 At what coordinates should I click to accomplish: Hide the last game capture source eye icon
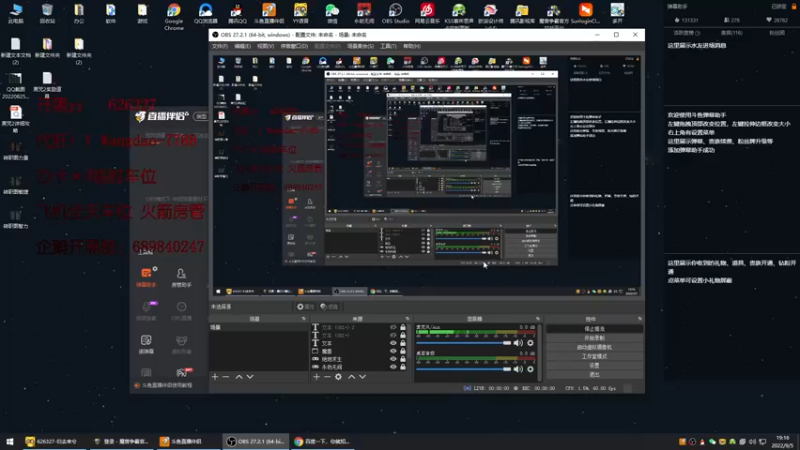point(393,366)
